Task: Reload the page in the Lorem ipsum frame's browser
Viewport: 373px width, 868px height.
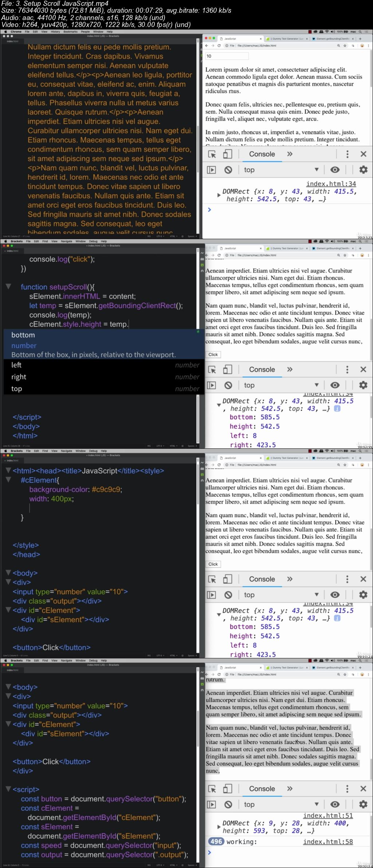Action: point(219,46)
